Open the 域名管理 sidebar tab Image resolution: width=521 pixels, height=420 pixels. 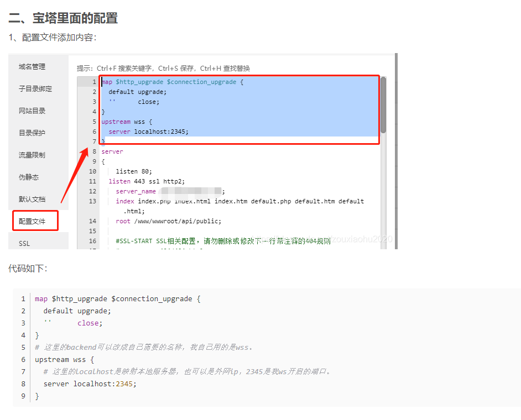point(32,67)
